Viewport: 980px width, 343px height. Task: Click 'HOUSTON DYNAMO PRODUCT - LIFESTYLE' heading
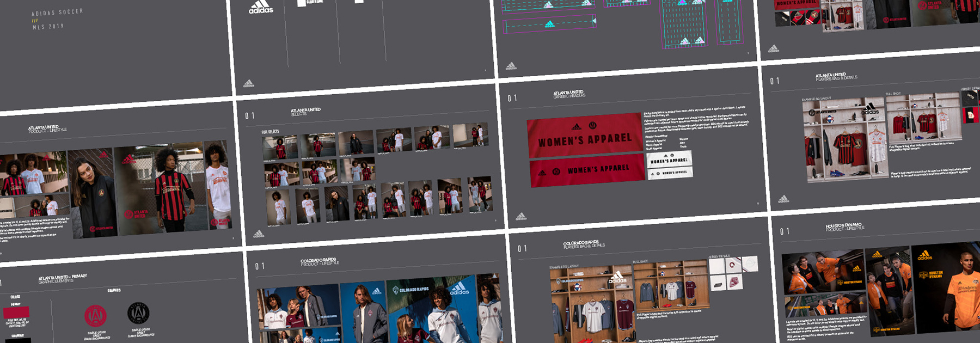pyautogui.click(x=844, y=227)
